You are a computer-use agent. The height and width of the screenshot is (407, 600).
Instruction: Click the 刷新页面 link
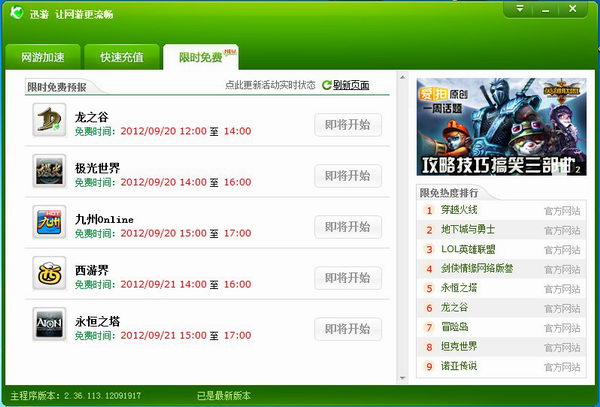pyautogui.click(x=351, y=85)
